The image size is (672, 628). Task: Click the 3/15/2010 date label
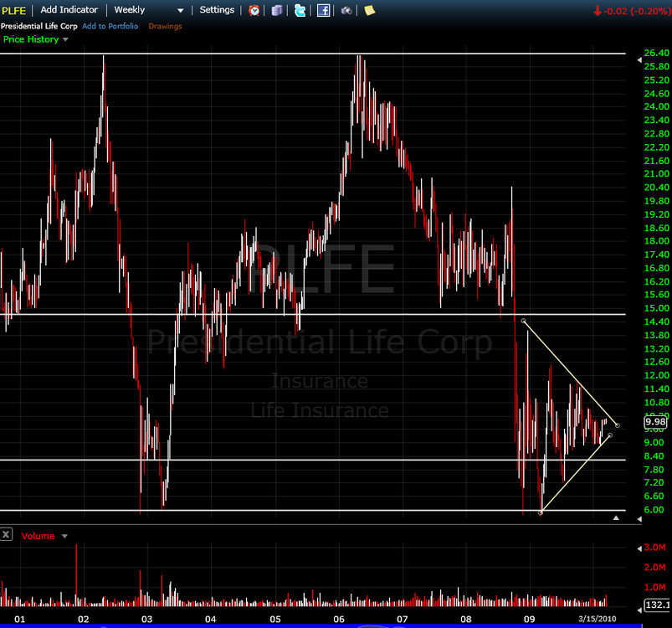pyautogui.click(x=597, y=619)
